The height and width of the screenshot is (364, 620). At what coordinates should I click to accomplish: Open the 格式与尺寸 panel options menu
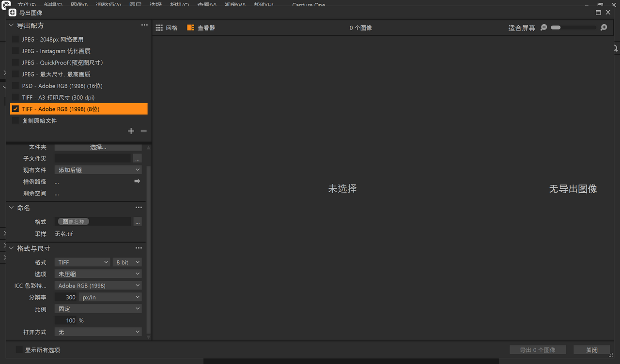(139, 248)
